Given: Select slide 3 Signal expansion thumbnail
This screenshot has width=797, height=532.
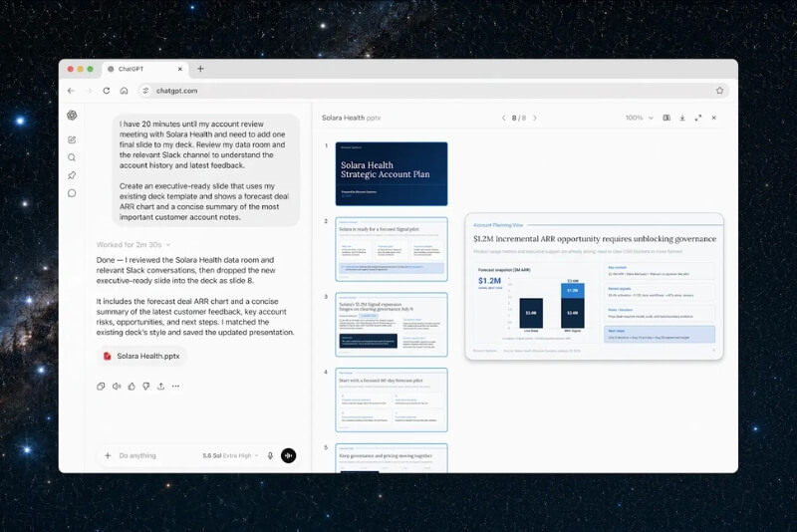Looking at the screenshot, I should pos(392,325).
